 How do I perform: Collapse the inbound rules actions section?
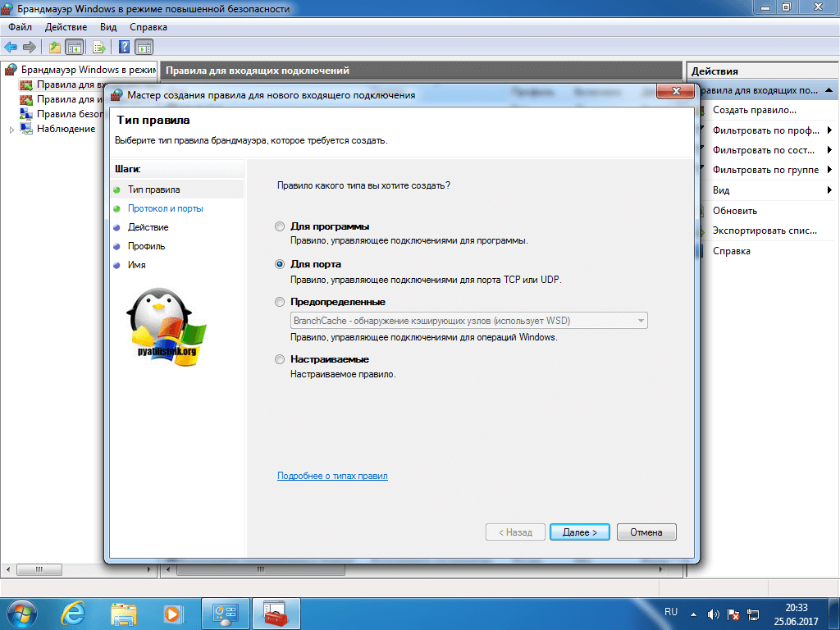click(829, 90)
